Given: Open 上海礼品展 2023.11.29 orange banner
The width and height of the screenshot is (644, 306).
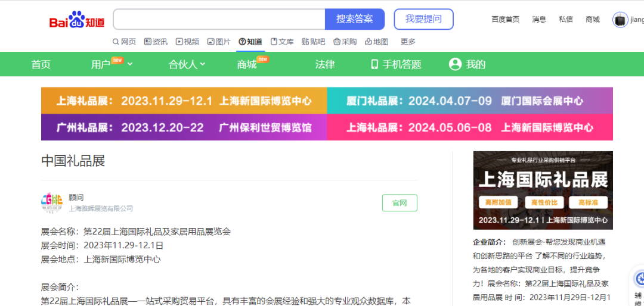Looking at the screenshot, I should click(184, 101).
